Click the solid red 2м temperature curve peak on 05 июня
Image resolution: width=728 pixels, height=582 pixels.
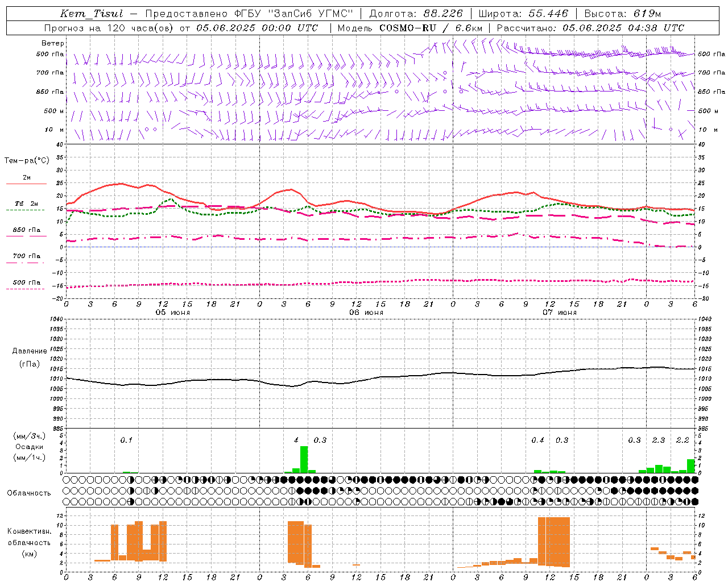[x=120, y=184]
